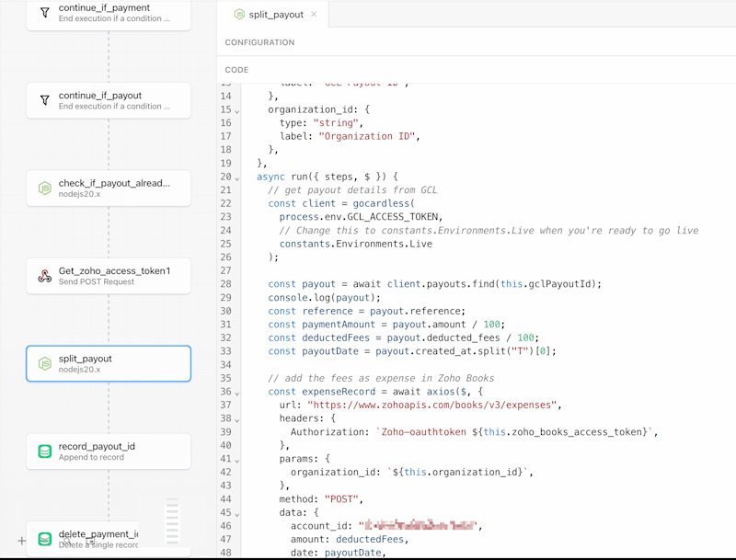Click the 'const client = gocardless(' line
736x560 pixels.
341,203
